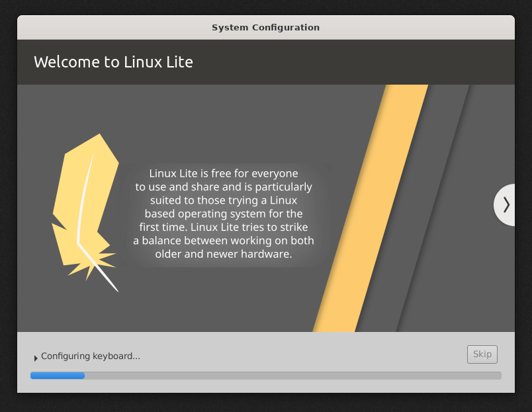Click the "Welcome to Linux Lite" heading
This screenshot has width=532, height=412.
tap(113, 62)
